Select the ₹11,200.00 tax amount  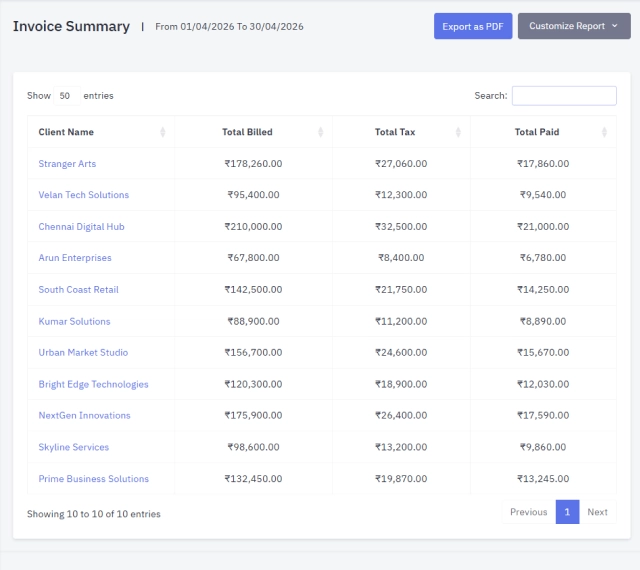pyautogui.click(x=401, y=321)
